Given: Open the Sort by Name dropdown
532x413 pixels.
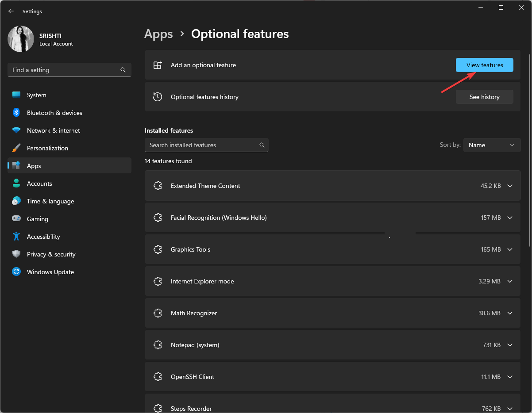Looking at the screenshot, I should (492, 145).
